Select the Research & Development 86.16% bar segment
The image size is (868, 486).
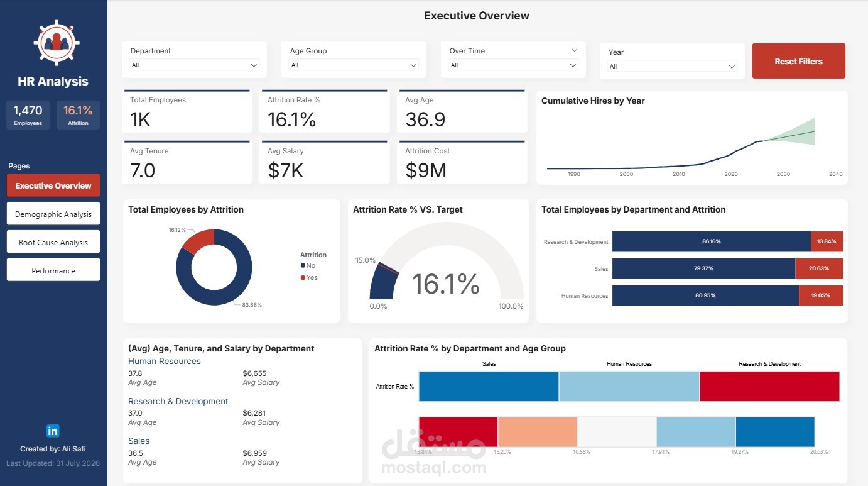711,241
